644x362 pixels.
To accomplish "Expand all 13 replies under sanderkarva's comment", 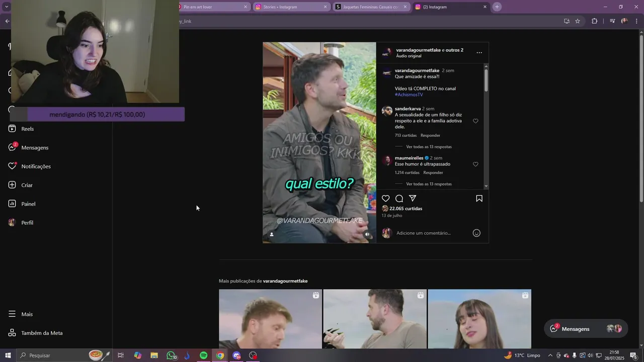I will (x=429, y=147).
